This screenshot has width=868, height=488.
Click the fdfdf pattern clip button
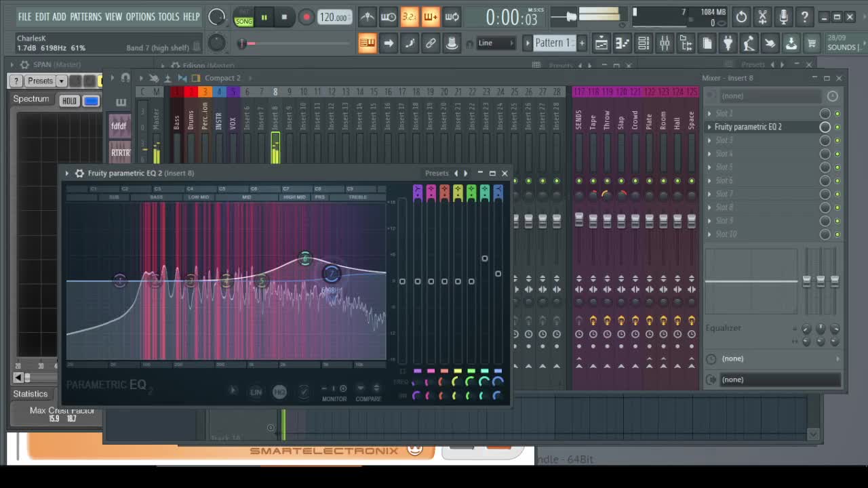pos(119,126)
